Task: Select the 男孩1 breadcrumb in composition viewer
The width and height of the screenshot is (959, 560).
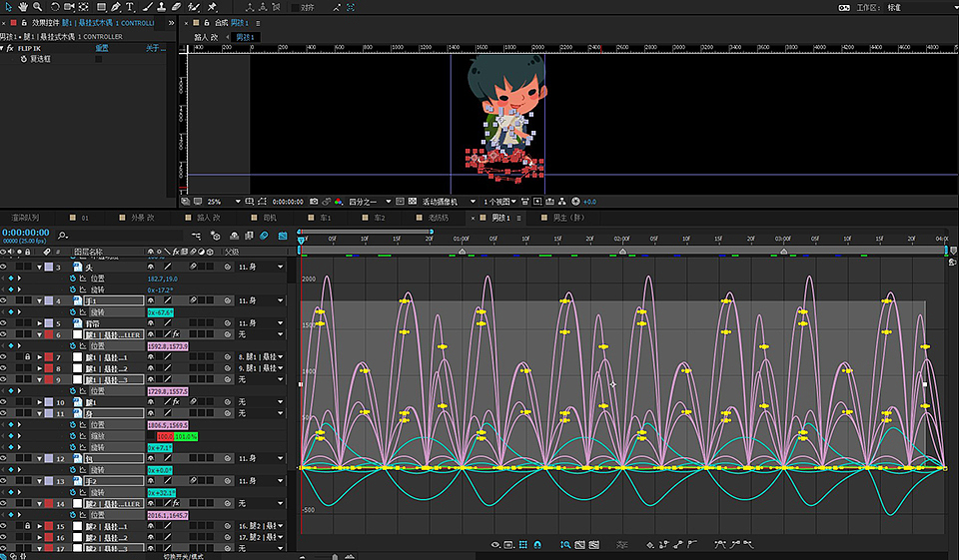Action: tap(246, 37)
